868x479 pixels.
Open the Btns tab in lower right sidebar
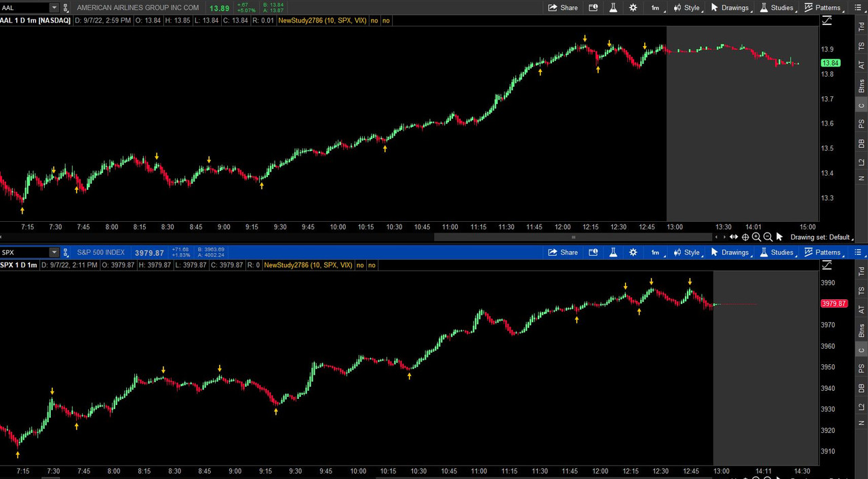tap(861, 331)
